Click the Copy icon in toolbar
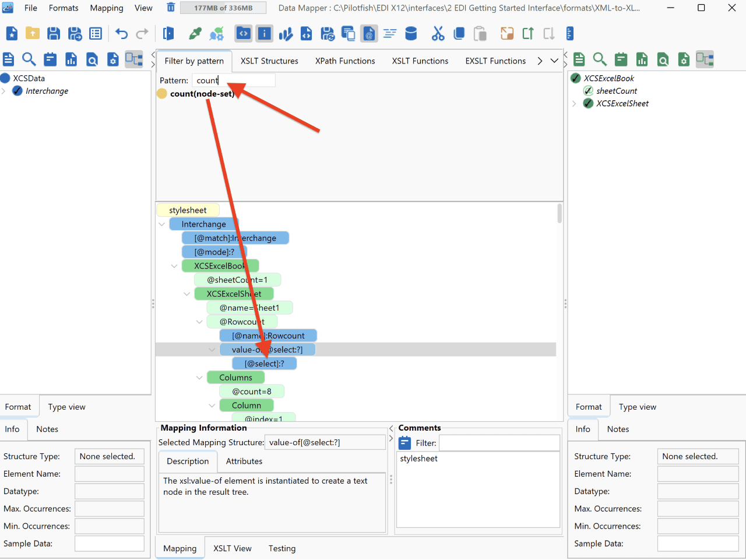The width and height of the screenshot is (746, 560). click(x=459, y=34)
